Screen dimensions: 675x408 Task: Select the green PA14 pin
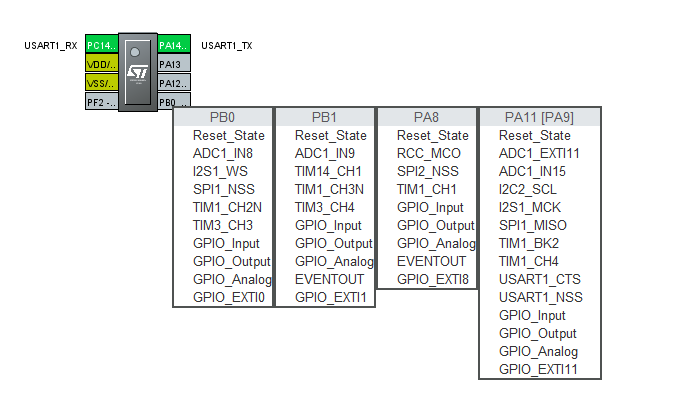[x=174, y=45]
